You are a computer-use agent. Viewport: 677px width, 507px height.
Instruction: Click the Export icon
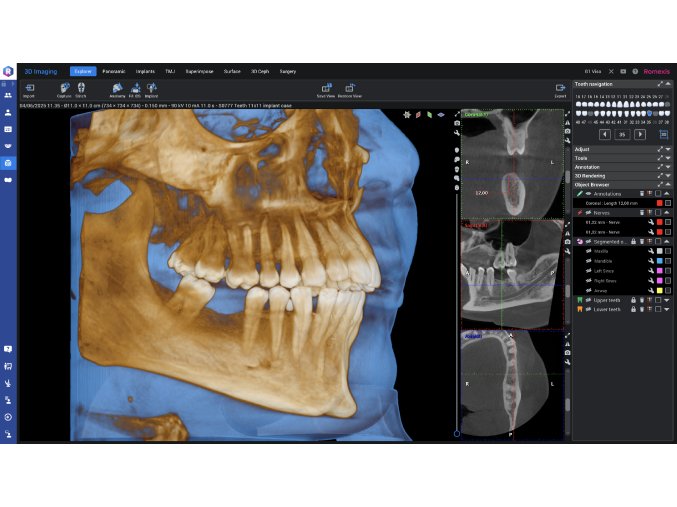pos(560,88)
